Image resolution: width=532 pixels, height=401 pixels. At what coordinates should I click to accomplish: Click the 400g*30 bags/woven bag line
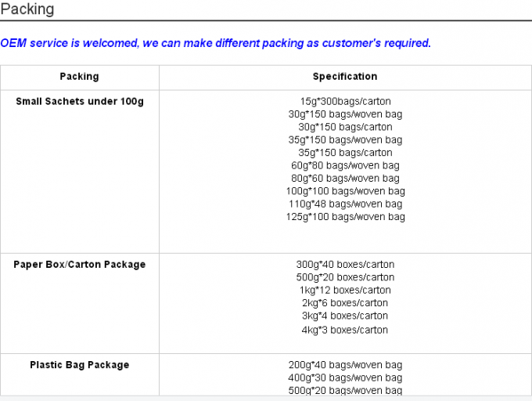pyautogui.click(x=345, y=378)
